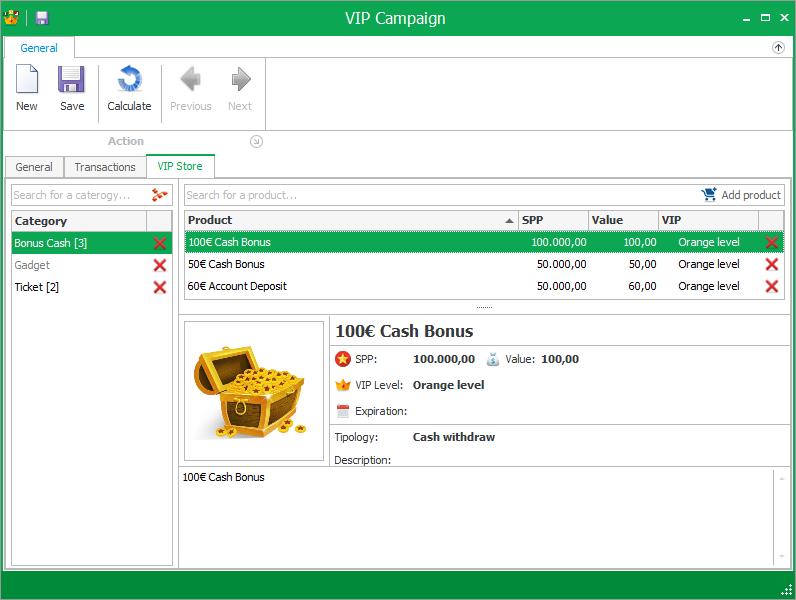Sort by the Value column header
796x600 pixels.
(x=623, y=220)
